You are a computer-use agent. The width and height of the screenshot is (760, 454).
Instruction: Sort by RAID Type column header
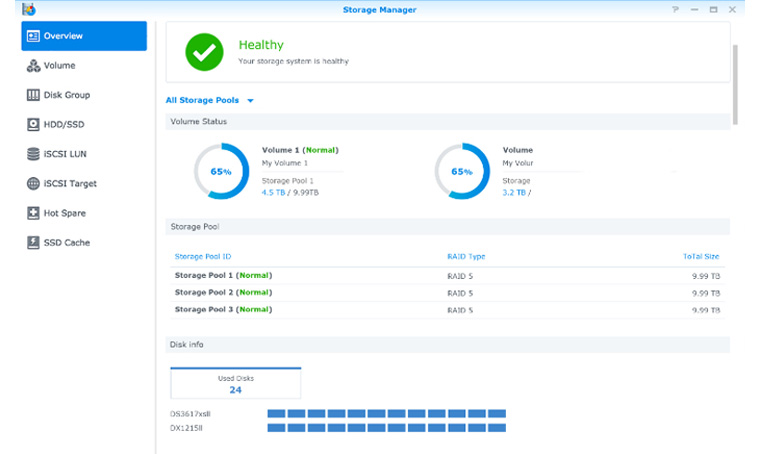(x=466, y=257)
